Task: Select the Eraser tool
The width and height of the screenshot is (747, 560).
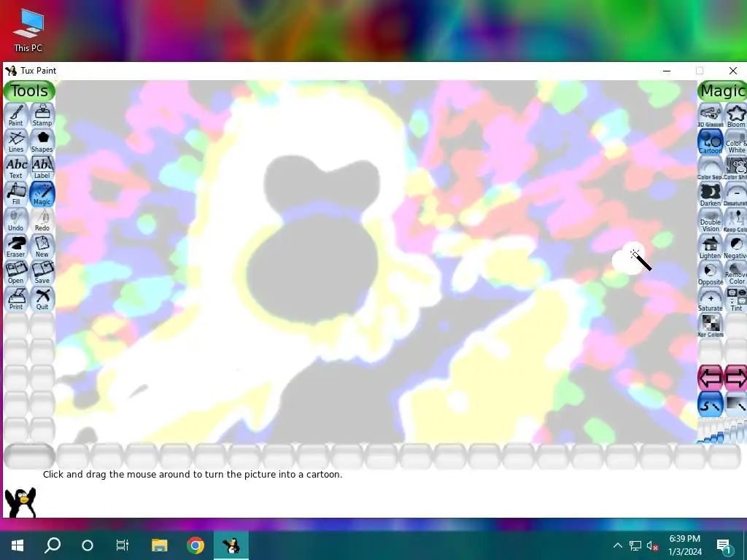Action: (16, 246)
